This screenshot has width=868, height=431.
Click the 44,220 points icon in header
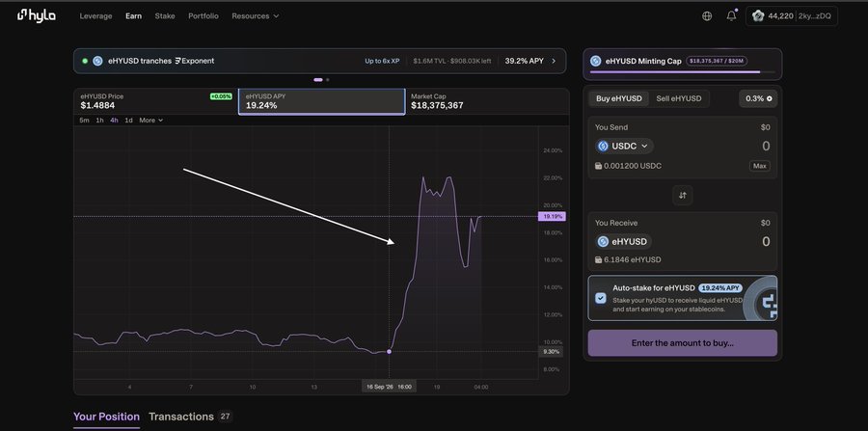758,16
